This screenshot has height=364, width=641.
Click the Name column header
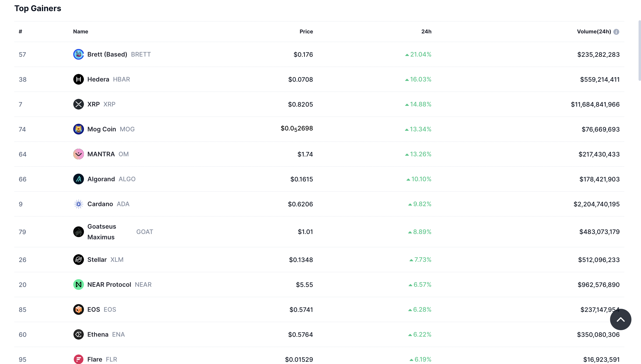[81, 31]
